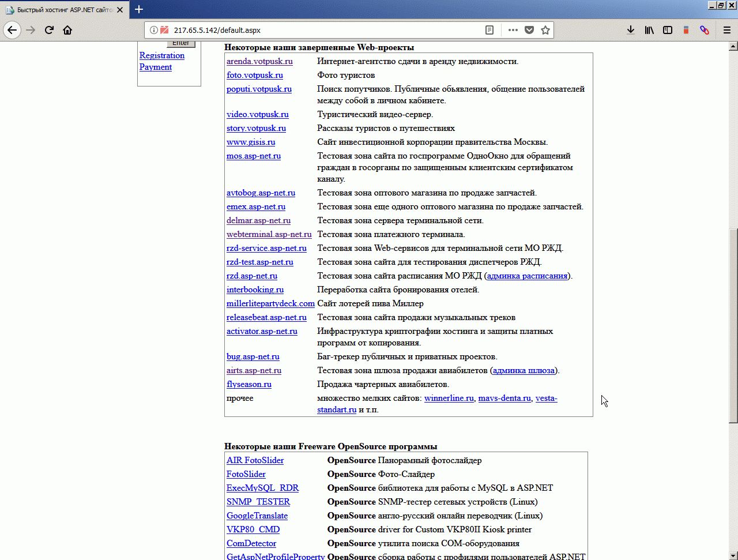
Task: Go to rzd-test.asp-net.ru
Action: pos(260,262)
